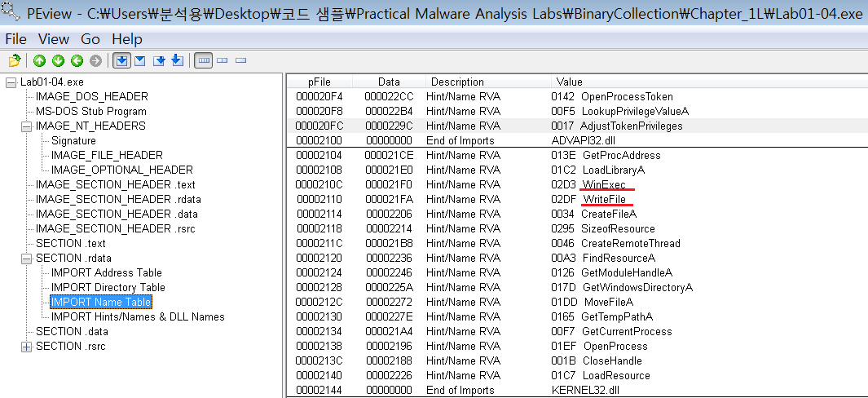
Task: Click the Description column header
Action: pos(488,82)
